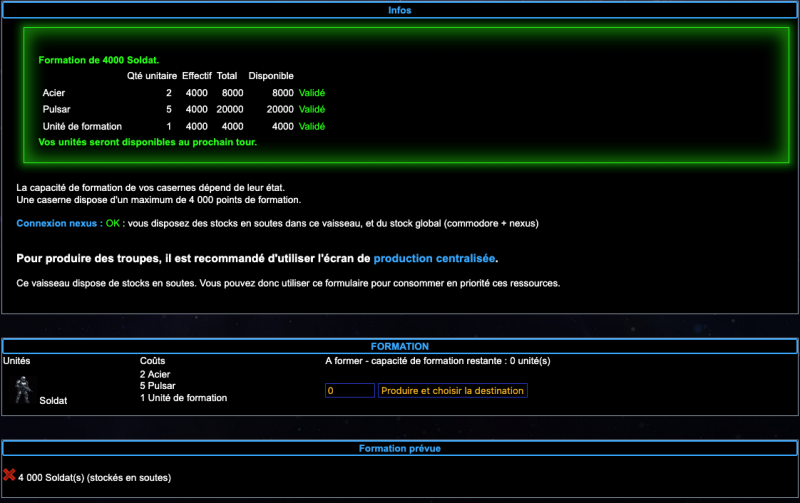Screen dimensions: 800x503
Task: Click the 'Unités' column header
Action: (x=16, y=361)
